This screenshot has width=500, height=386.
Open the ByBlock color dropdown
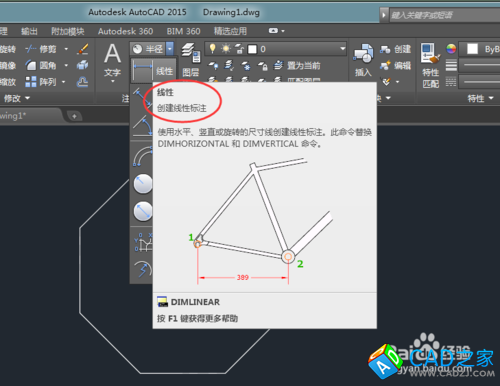click(x=481, y=49)
